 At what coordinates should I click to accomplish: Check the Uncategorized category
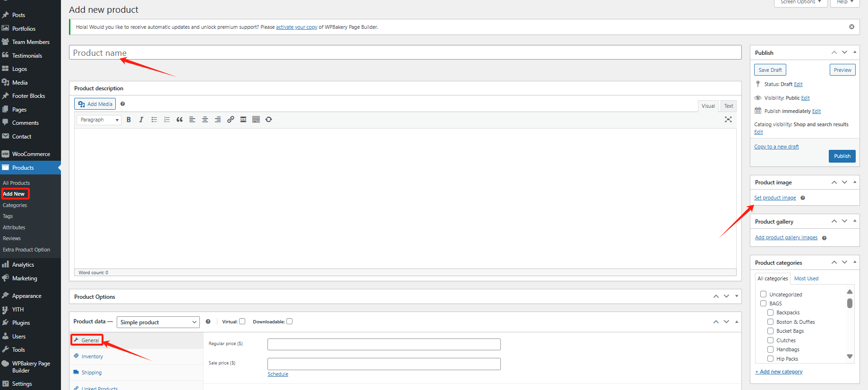pyautogui.click(x=763, y=294)
